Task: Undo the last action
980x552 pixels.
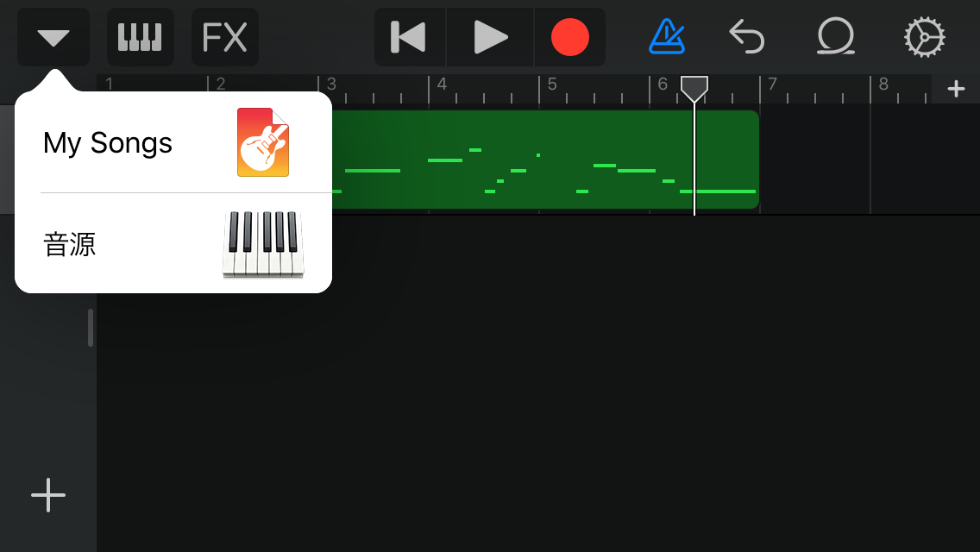Action: click(x=747, y=37)
